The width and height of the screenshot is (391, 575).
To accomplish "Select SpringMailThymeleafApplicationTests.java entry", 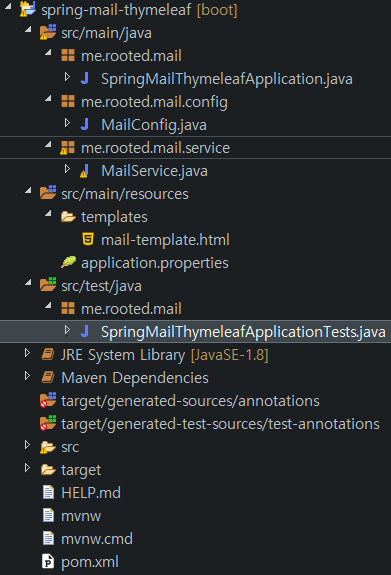I will 243,332.
